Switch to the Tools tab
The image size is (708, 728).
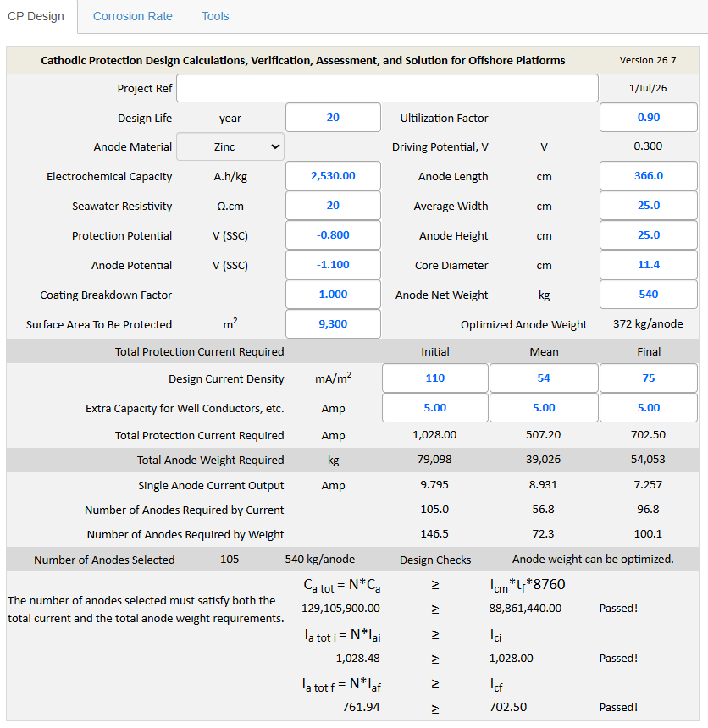tap(215, 16)
